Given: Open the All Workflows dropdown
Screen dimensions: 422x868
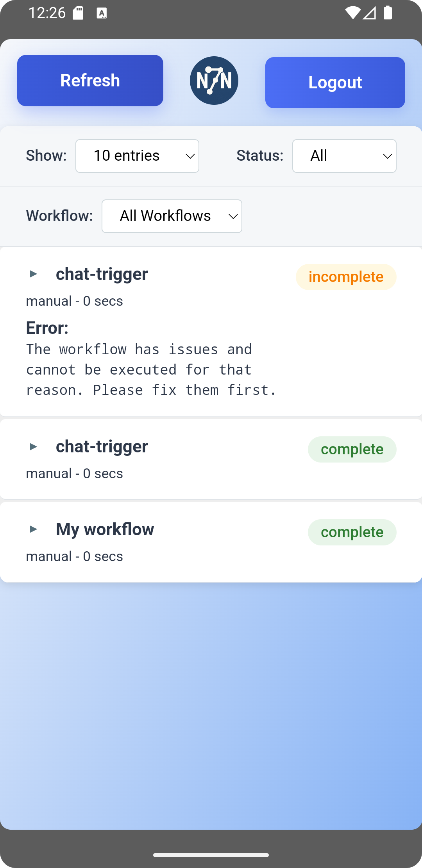Looking at the screenshot, I should [x=172, y=216].
